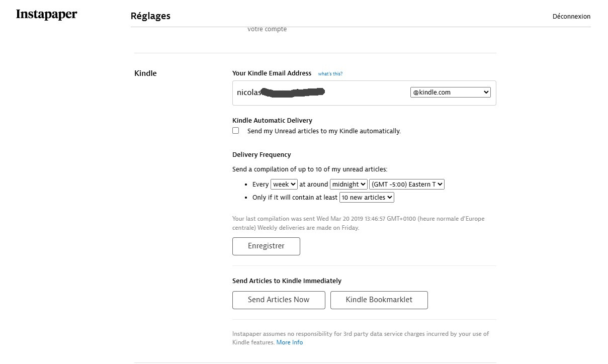Open the "what's this?" help link
608x364 pixels.
point(330,74)
